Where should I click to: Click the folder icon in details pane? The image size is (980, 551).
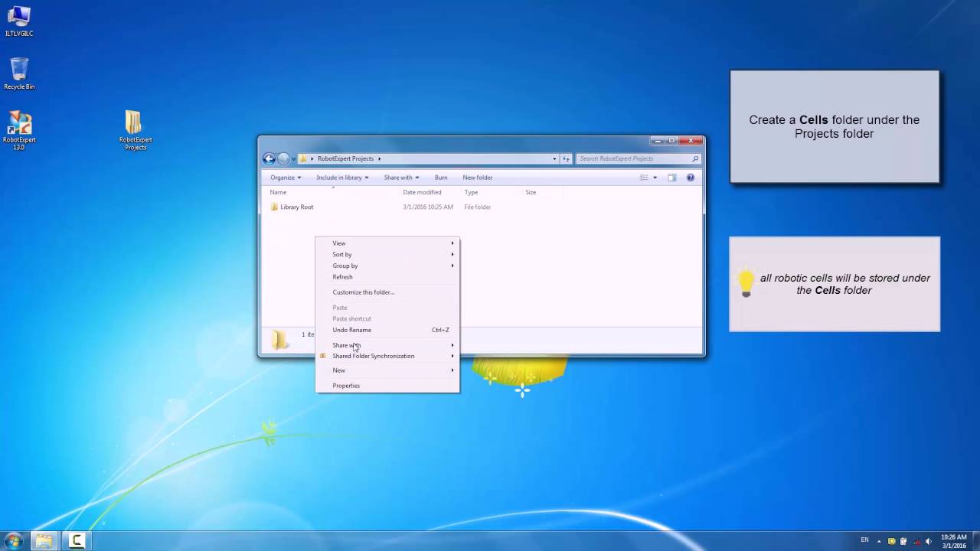pyautogui.click(x=280, y=340)
